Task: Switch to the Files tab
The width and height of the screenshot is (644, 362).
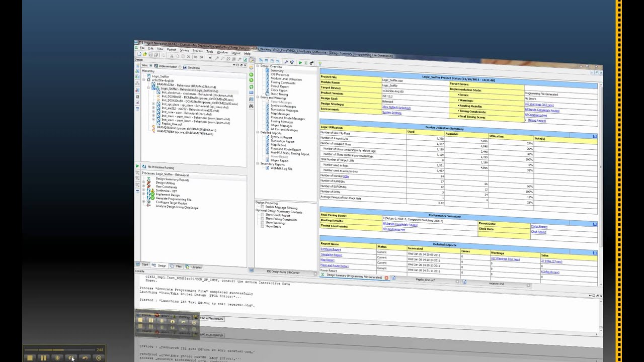Action: [x=176, y=266]
